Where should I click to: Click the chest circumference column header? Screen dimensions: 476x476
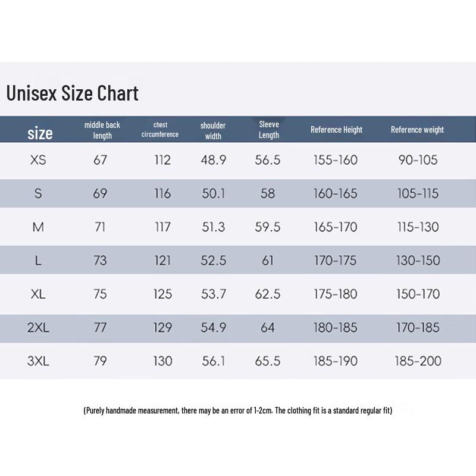point(160,130)
